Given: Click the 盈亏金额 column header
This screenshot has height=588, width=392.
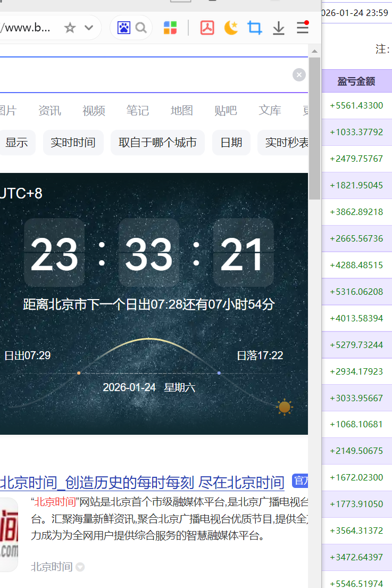Looking at the screenshot, I should pyautogui.click(x=356, y=81).
